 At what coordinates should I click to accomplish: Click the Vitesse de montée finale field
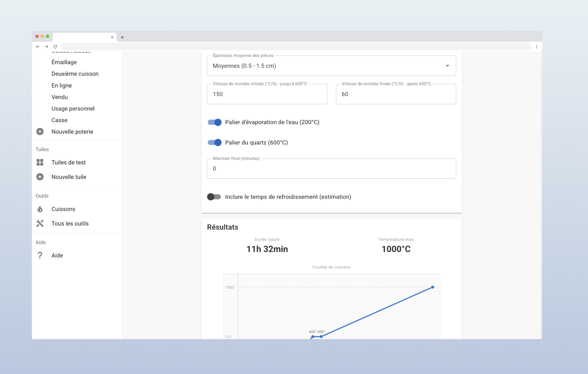point(396,94)
